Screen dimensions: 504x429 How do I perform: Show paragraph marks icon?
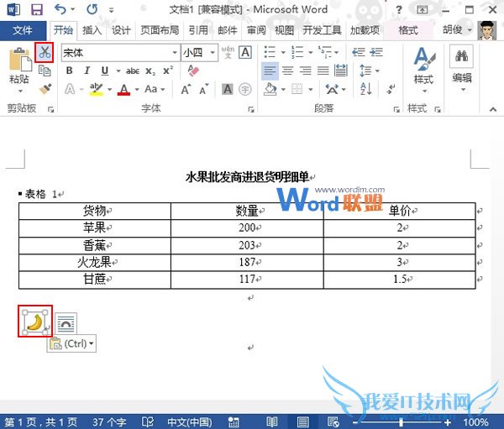[391, 89]
